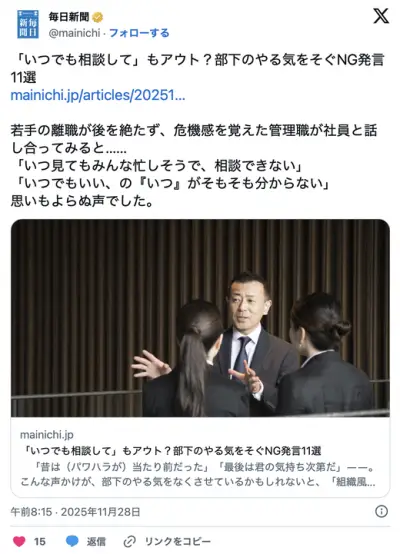
Task: Click the X logo icon
Action: coord(381,16)
